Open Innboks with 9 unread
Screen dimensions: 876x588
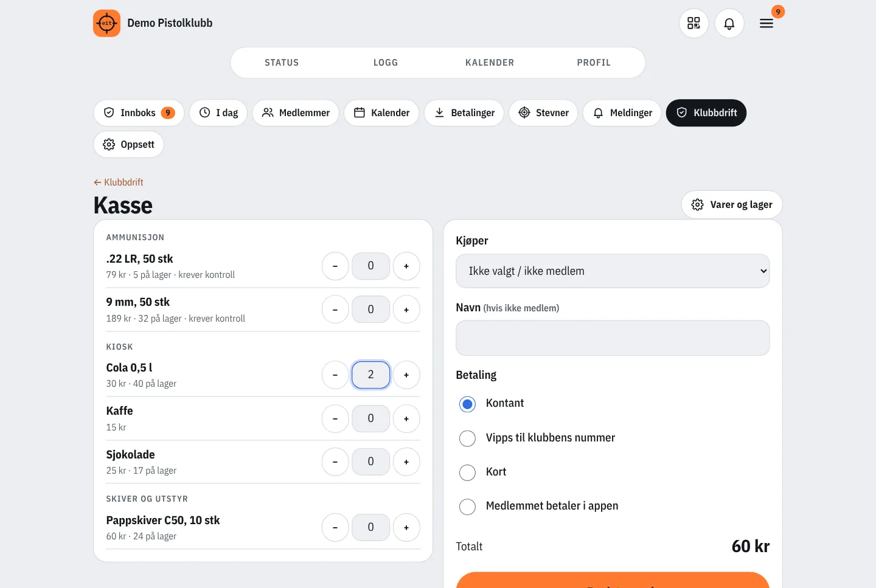[139, 112]
